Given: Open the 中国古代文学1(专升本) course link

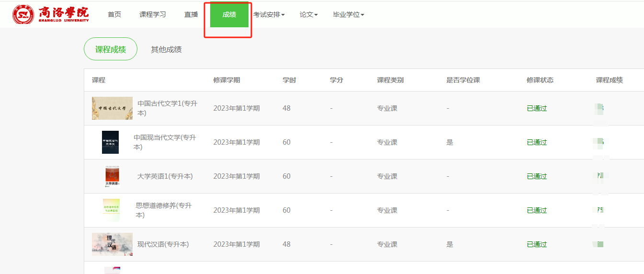Looking at the screenshot, I should pyautogui.click(x=167, y=108).
